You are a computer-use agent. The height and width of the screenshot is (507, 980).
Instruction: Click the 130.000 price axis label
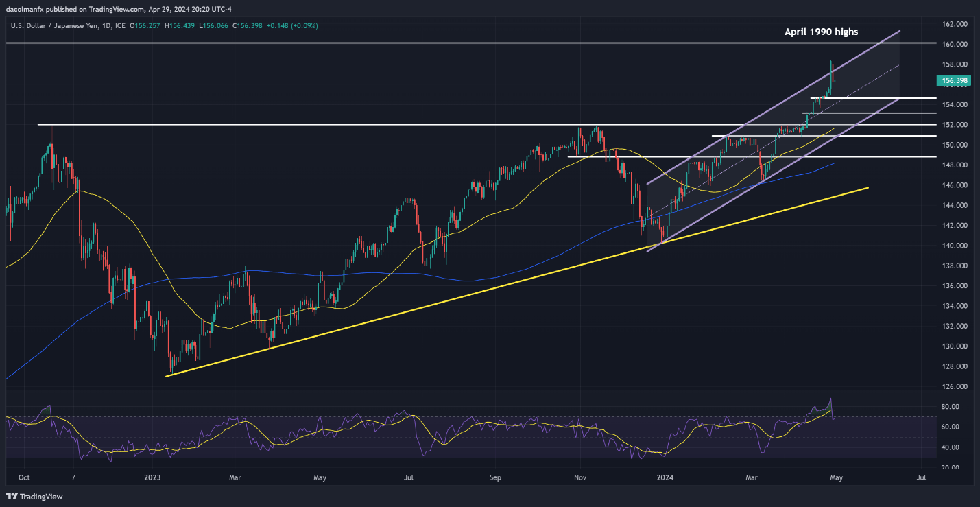tap(955, 346)
